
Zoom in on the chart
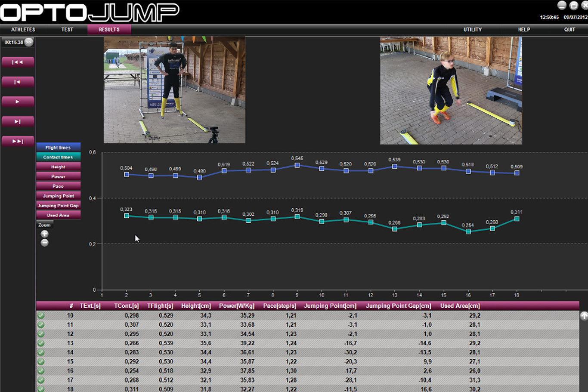(x=44, y=234)
